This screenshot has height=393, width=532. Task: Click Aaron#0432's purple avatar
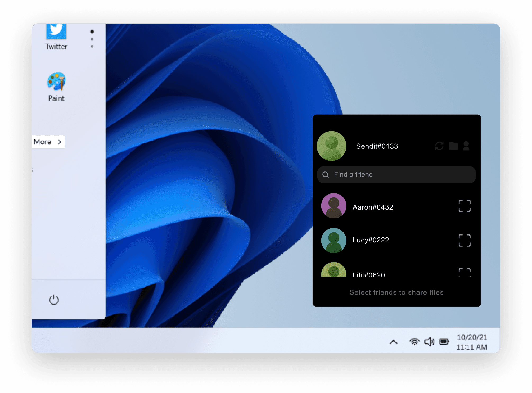click(x=334, y=206)
